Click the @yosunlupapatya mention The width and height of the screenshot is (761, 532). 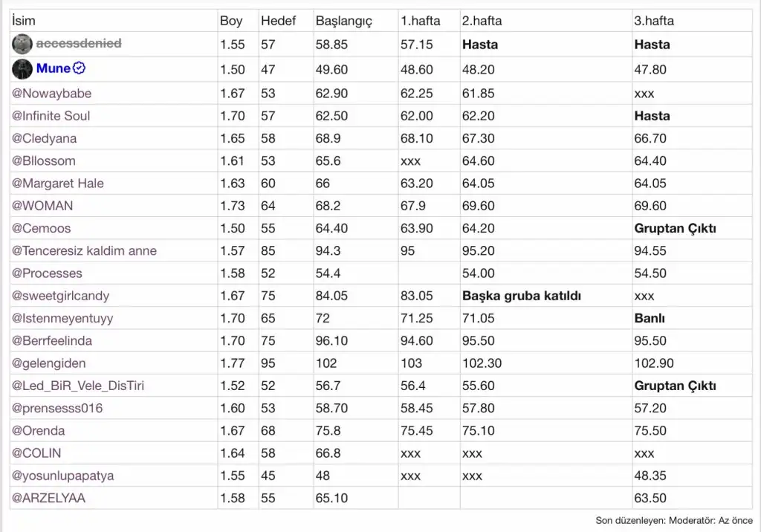coord(62,476)
